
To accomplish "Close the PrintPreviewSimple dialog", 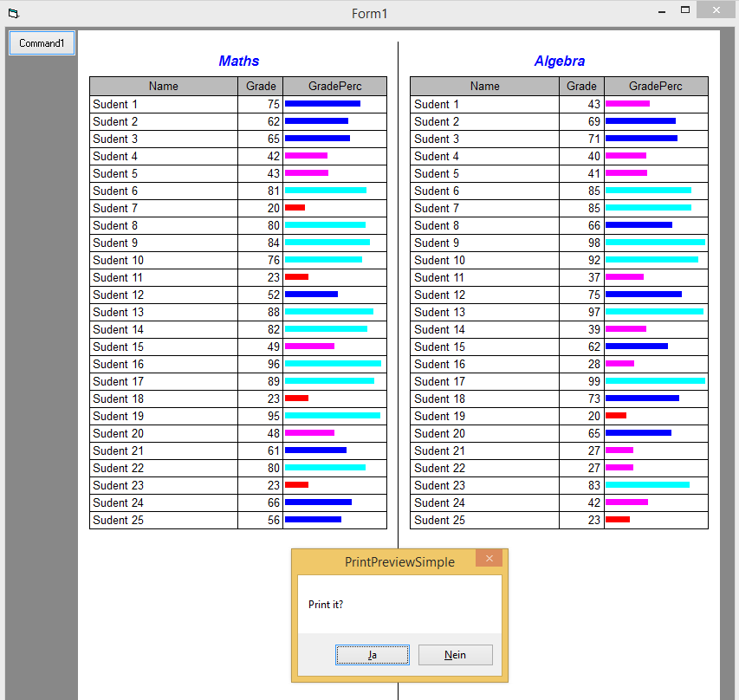I will tap(489, 559).
